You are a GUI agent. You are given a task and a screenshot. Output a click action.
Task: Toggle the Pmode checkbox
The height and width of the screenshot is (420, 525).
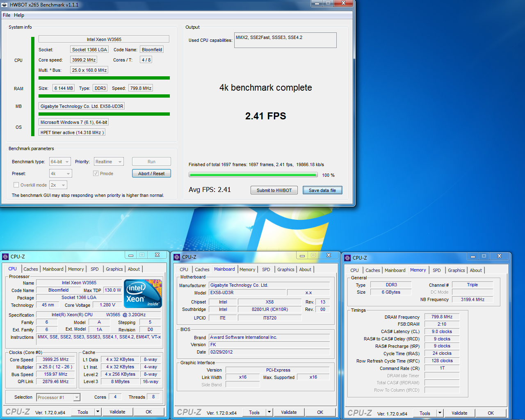(96, 173)
